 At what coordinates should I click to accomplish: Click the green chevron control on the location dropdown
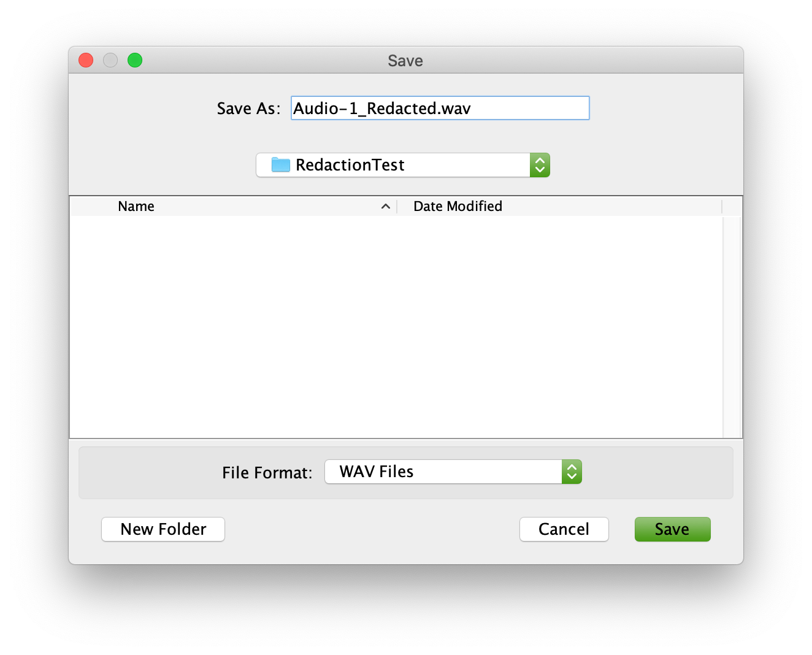[x=539, y=165]
